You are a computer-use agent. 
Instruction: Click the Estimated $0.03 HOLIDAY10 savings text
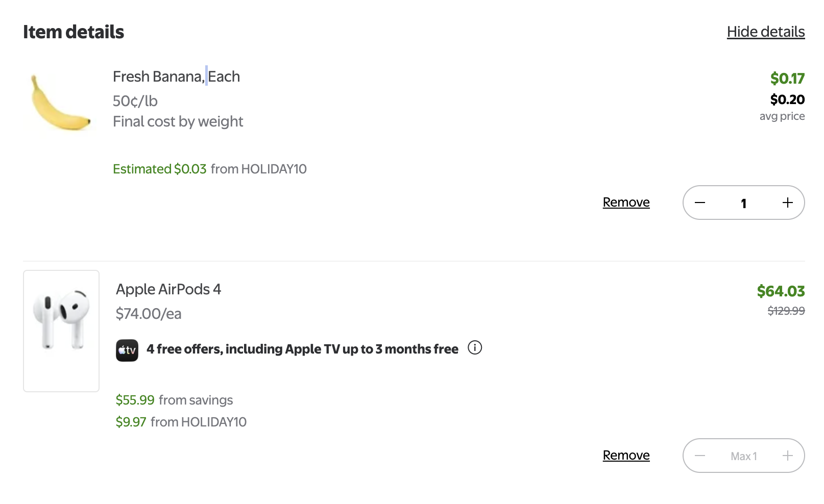[209, 169]
